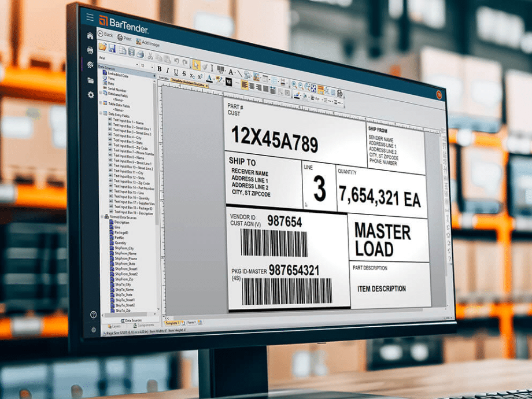Select Embedded Data in data sources
Viewport: 532px width, 399px height.
[115, 75]
